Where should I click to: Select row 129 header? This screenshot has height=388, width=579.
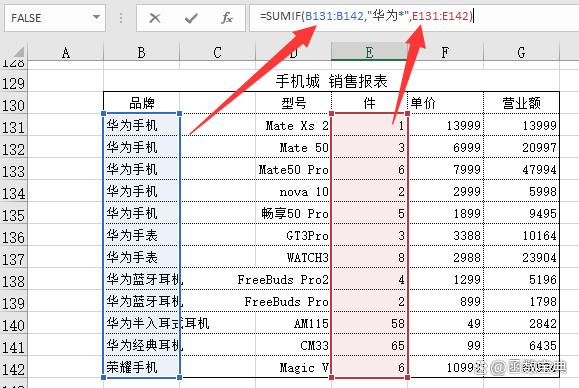click(14, 83)
